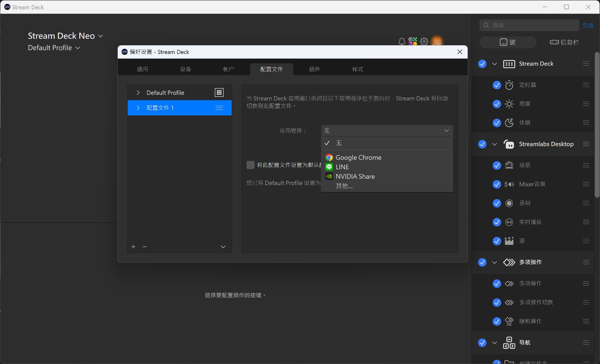Choose 其他... in application list
Viewport: 600px width, 364px height.
point(387,186)
